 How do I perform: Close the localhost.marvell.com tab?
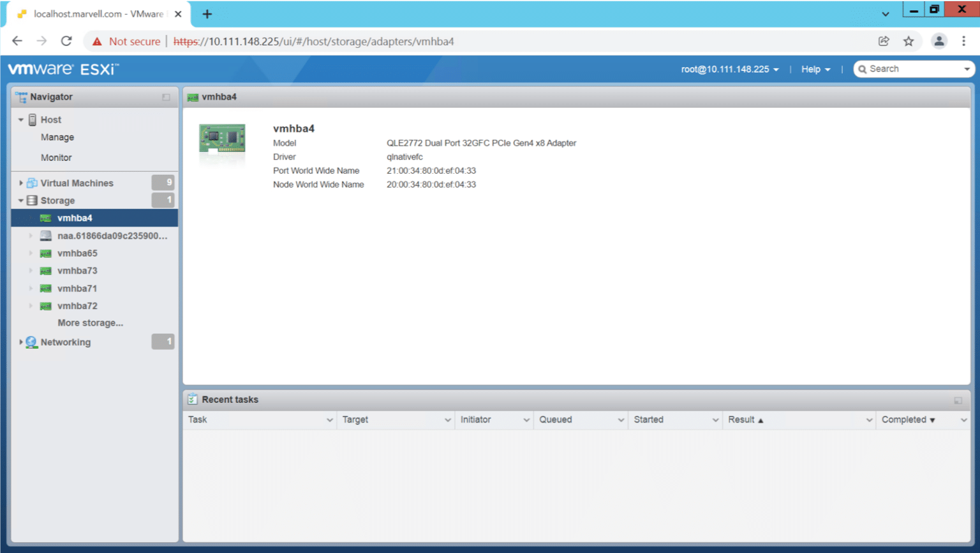(178, 13)
